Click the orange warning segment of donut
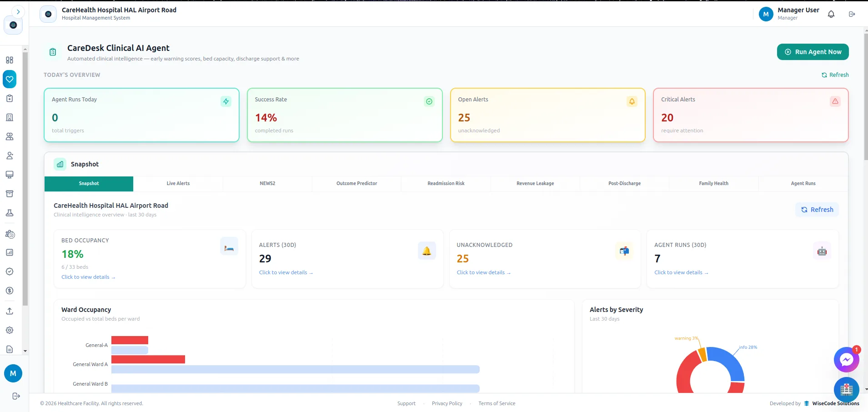 pos(702,354)
